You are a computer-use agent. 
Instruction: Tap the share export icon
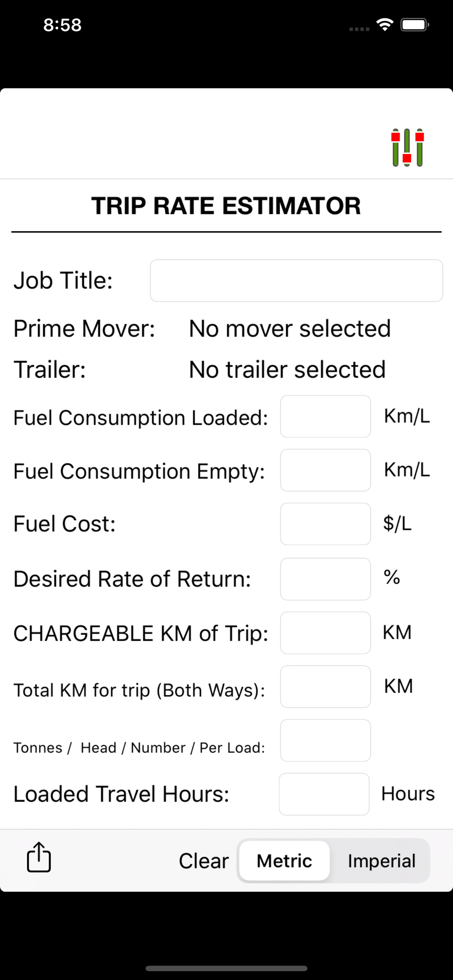tap(39, 857)
